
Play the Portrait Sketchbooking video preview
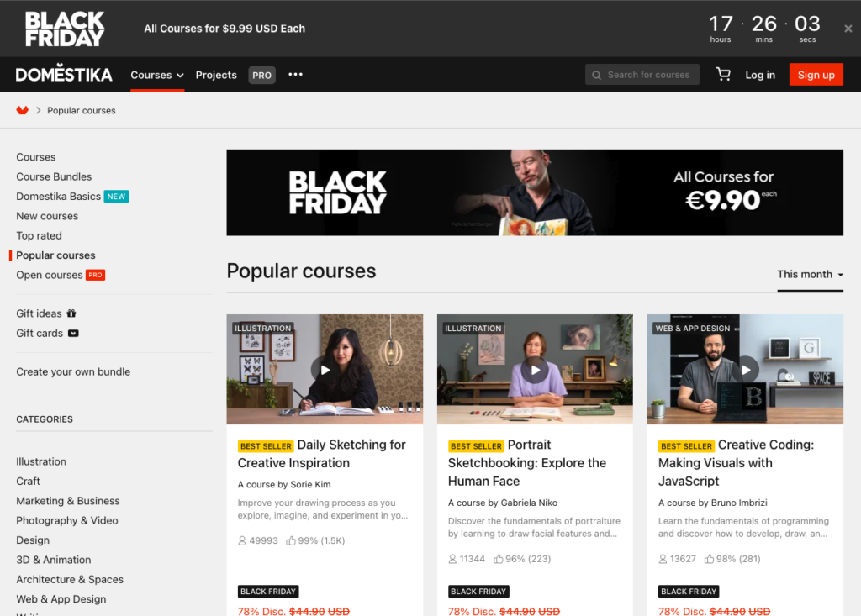[x=535, y=370]
